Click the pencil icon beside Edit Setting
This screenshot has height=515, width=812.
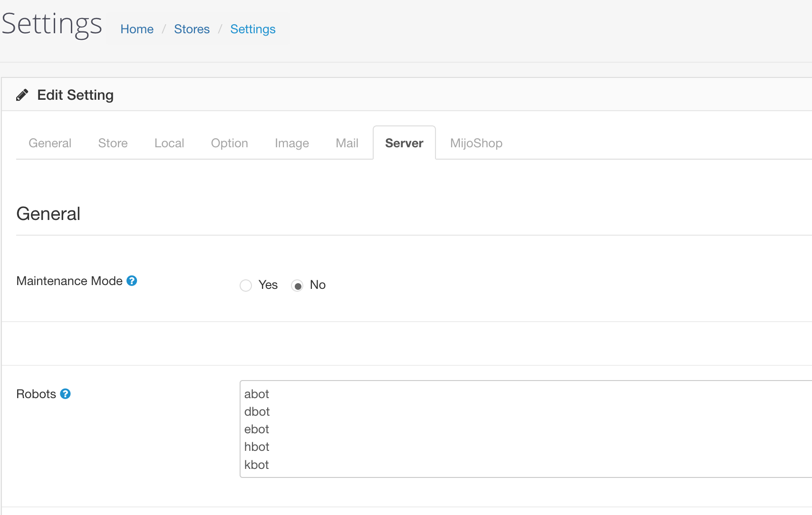click(22, 95)
